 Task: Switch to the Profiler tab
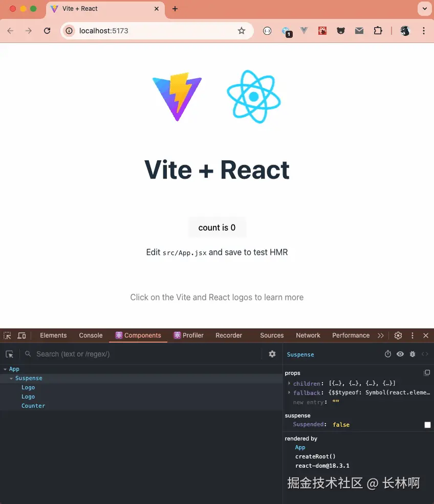pos(189,336)
